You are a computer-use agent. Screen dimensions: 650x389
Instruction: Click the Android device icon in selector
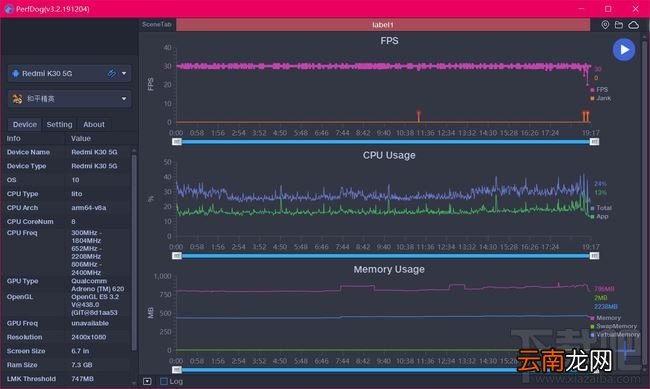tap(16, 73)
